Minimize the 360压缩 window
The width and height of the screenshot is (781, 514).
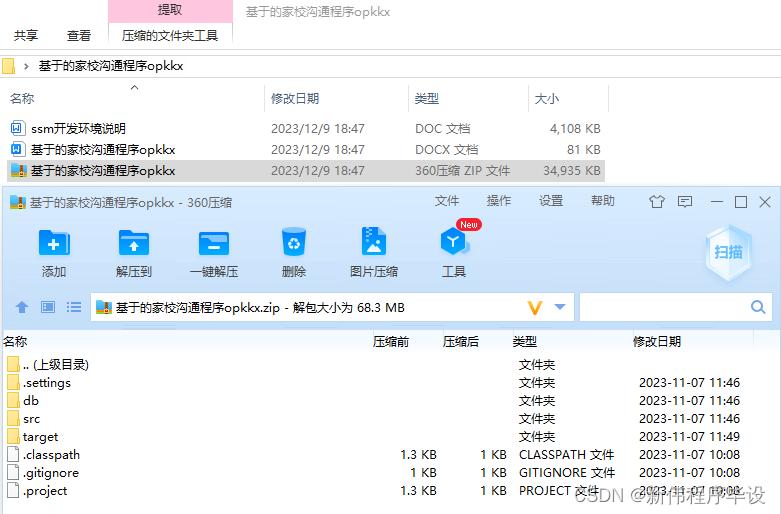tap(717, 202)
